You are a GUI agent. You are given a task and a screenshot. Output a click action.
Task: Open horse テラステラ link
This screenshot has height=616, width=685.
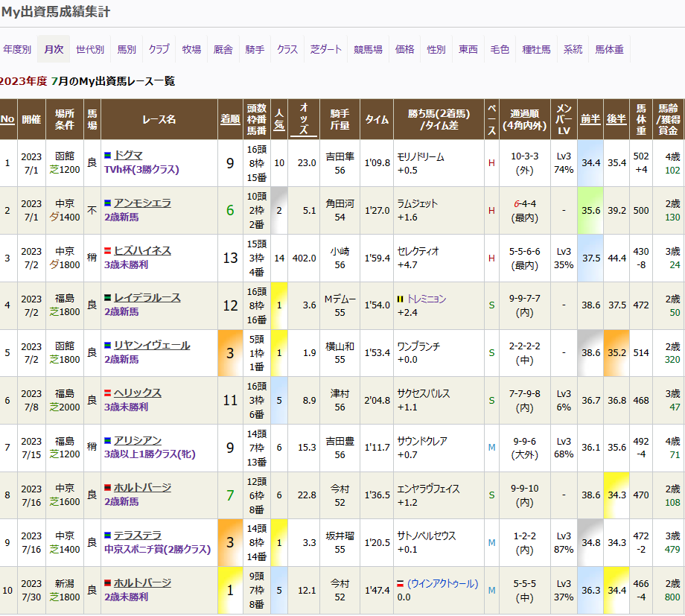[138, 535]
